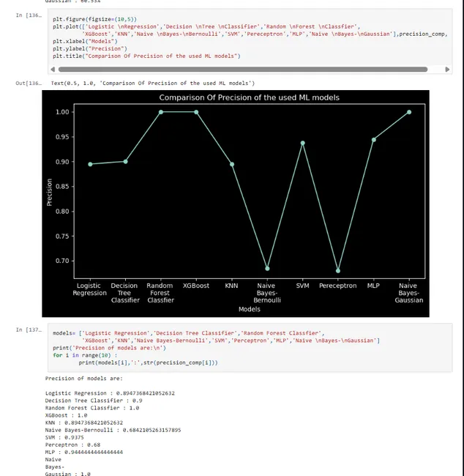This screenshot has height=476, width=464.
Task: Click the plt.ylabel("Precision") code line
Action: (90, 48)
